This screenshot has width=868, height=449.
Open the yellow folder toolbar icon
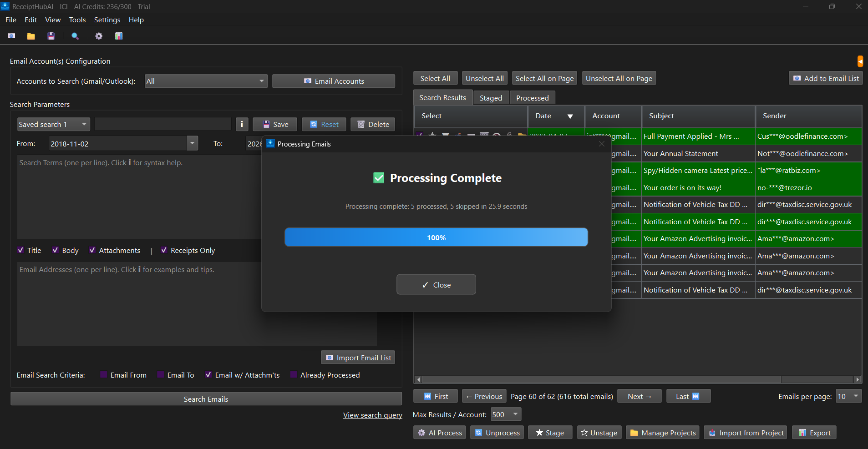pos(31,36)
